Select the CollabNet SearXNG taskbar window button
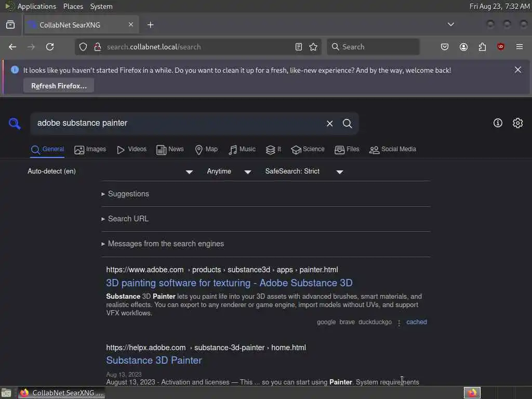532x399 pixels. click(x=61, y=393)
